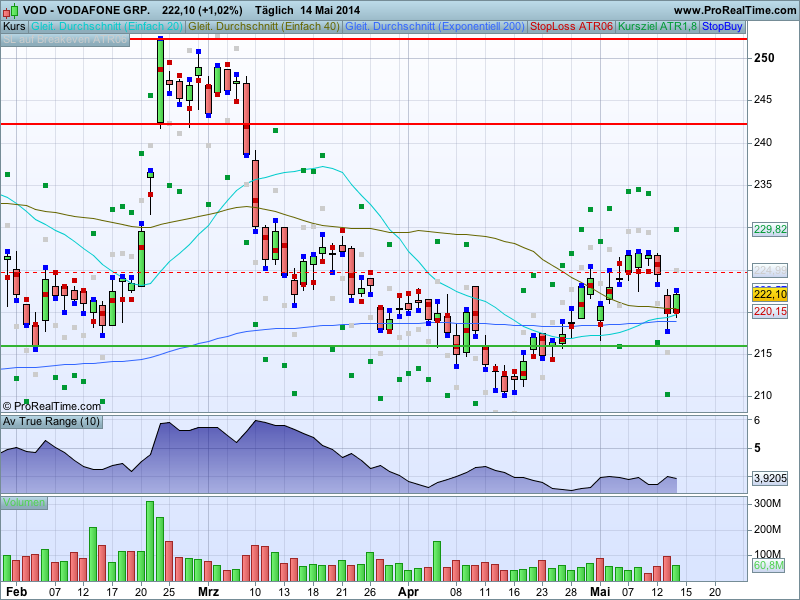Screen dimensions: 800x600
Task: Click the 210 price axis label
Action: click(x=763, y=395)
